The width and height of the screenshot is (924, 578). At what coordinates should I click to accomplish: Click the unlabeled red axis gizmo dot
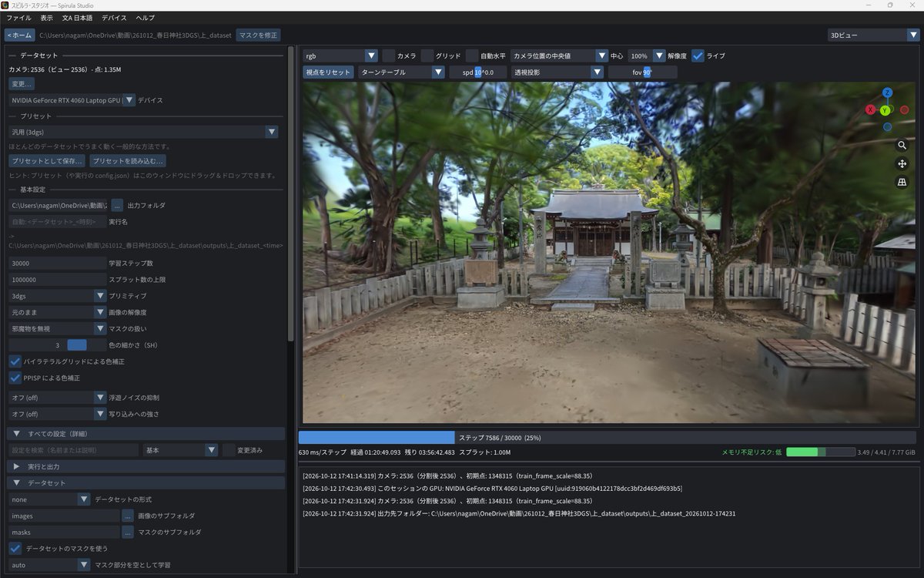coord(905,110)
